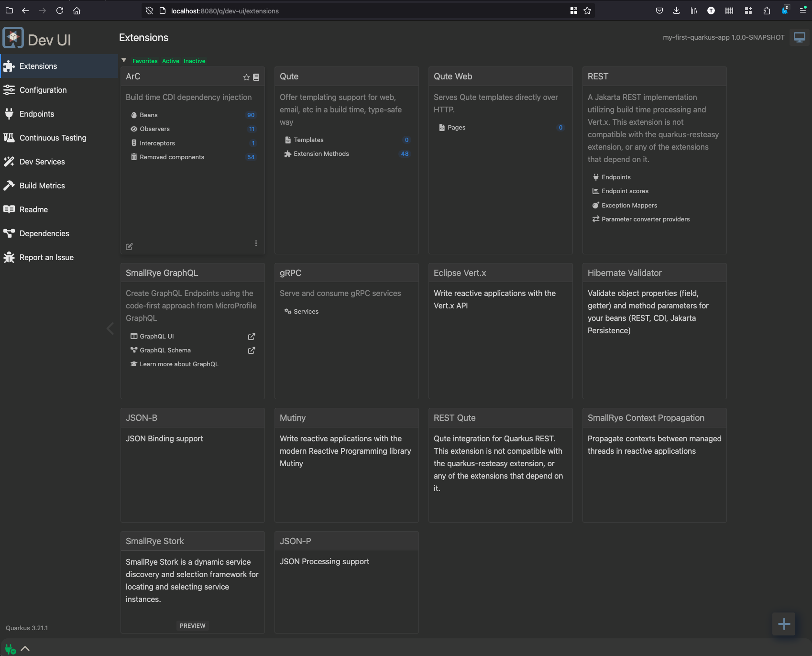Open Continuous Testing in the sidebar
Screen dimensions: 812x656
click(59, 138)
